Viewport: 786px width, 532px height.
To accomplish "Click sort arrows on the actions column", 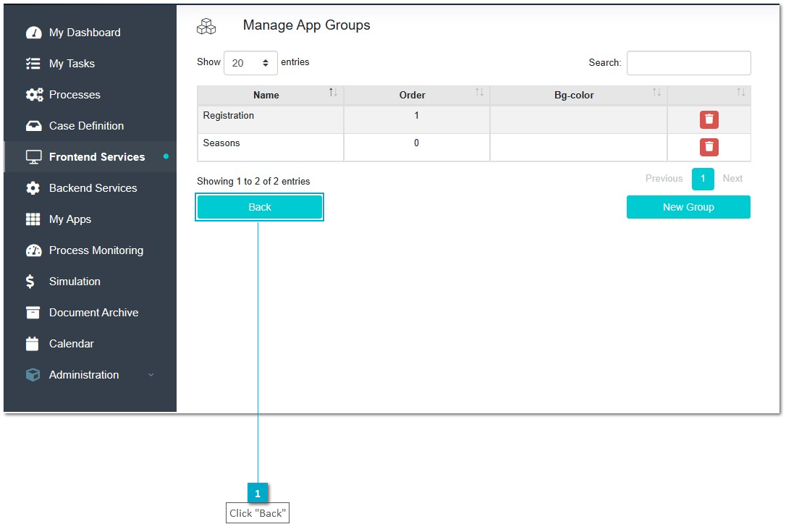I will tap(740, 92).
